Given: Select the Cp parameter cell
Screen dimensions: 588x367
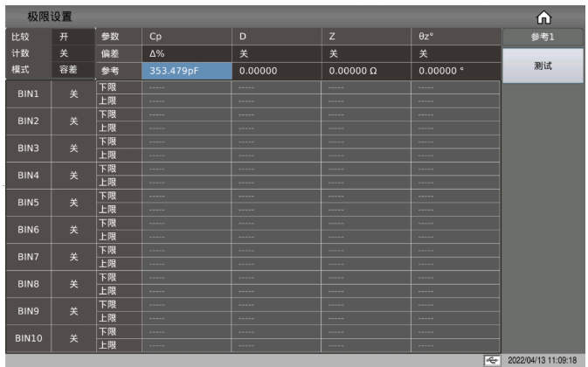Looking at the screenshot, I should tap(187, 37).
